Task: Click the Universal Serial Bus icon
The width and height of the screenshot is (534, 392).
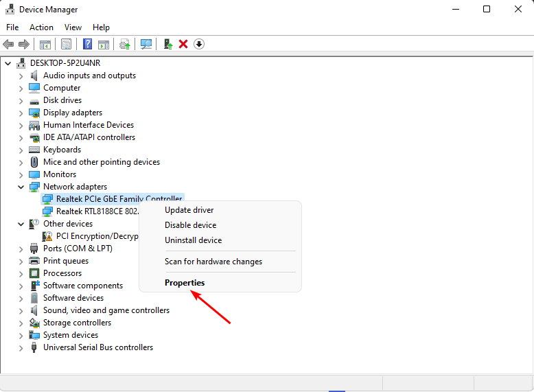Action: point(34,347)
